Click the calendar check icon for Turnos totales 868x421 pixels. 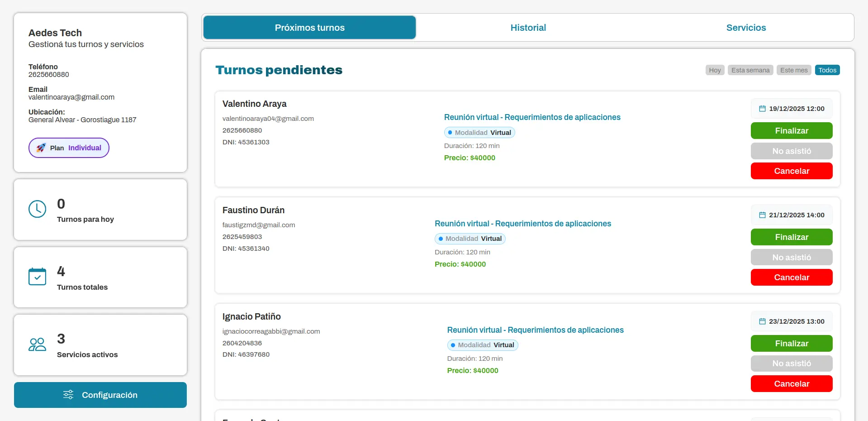tap(37, 277)
